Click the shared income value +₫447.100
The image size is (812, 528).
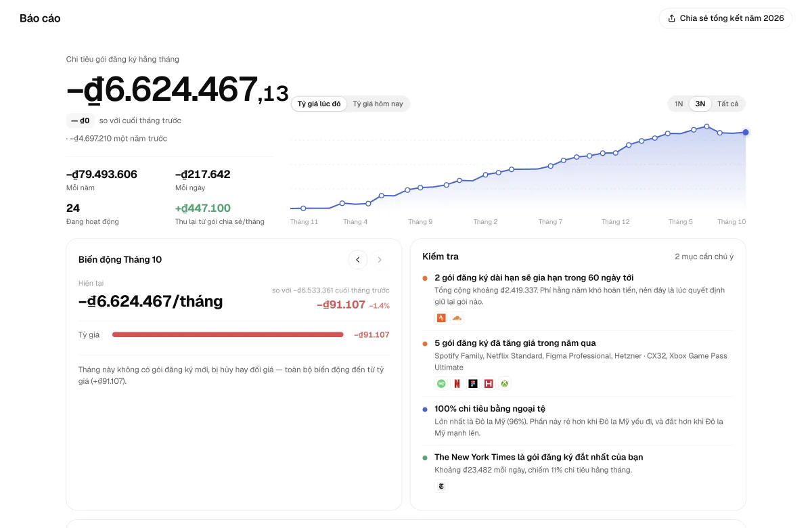coord(203,208)
